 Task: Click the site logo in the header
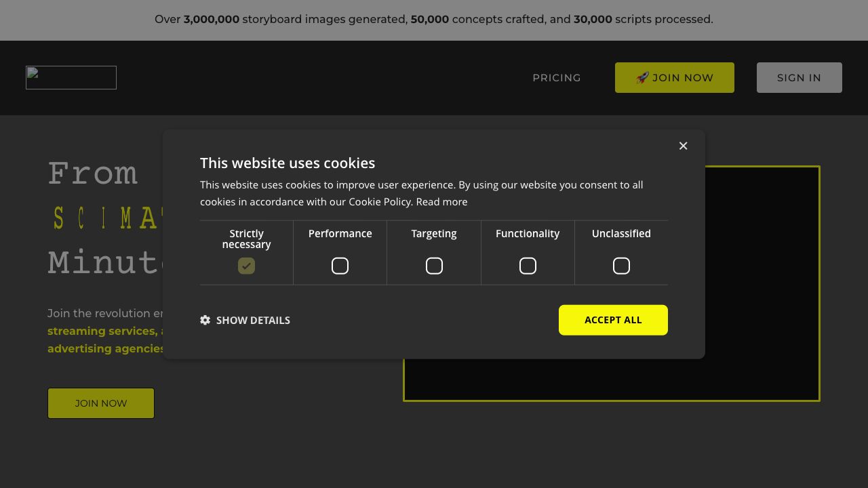[x=71, y=78]
